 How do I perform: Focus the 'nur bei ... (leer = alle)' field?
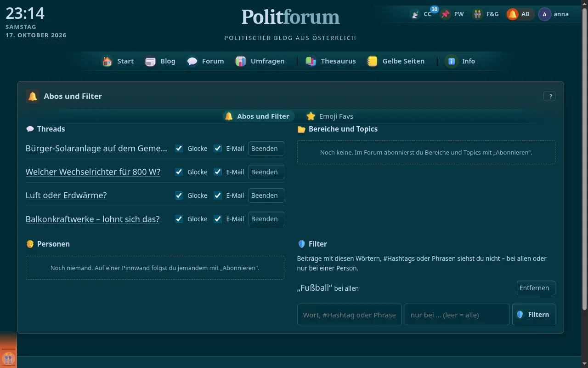click(x=457, y=315)
